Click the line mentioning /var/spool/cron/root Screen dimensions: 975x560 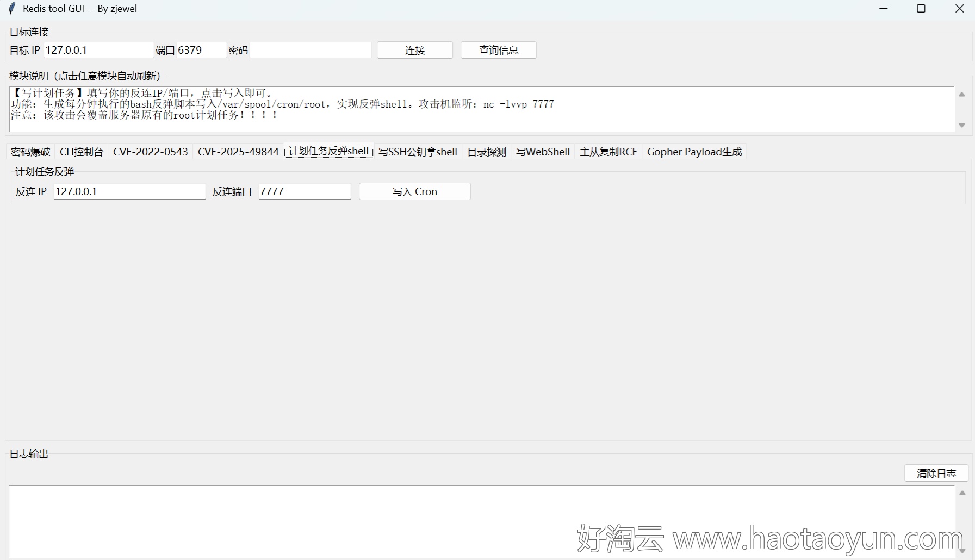(282, 104)
